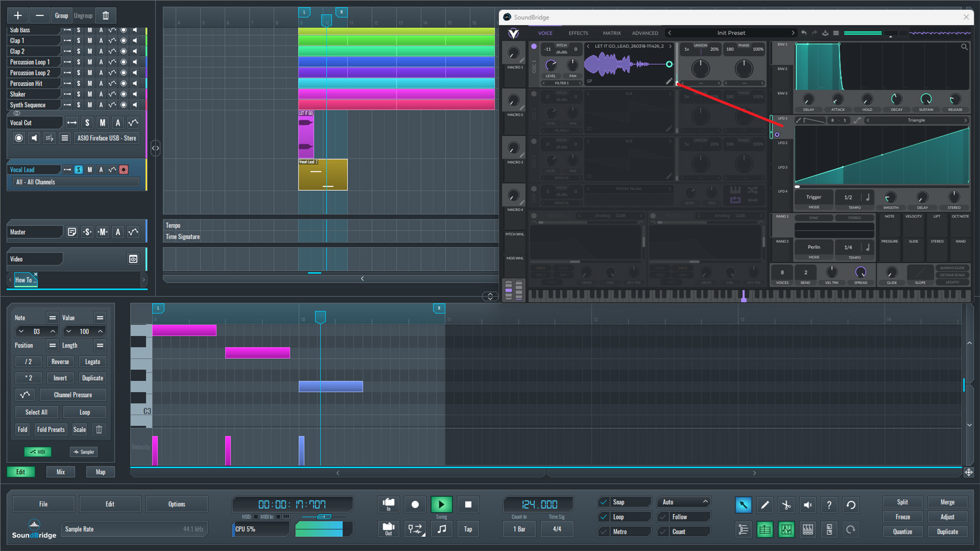Viewport: 980px width, 551px height.
Task: Switch to MATRIX tab in Vital
Action: click(x=611, y=33)
